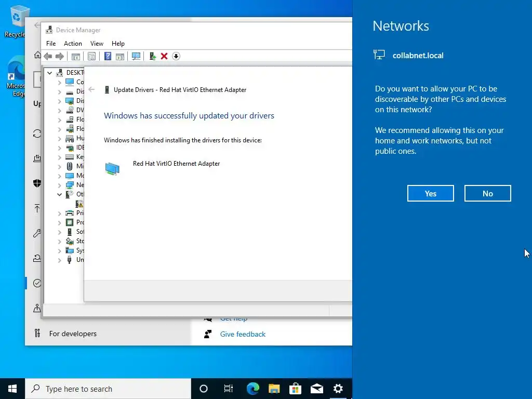Click the network icon beside collabnet.local
The width and height of the screenshot is (532, 399).
(379, 55)
